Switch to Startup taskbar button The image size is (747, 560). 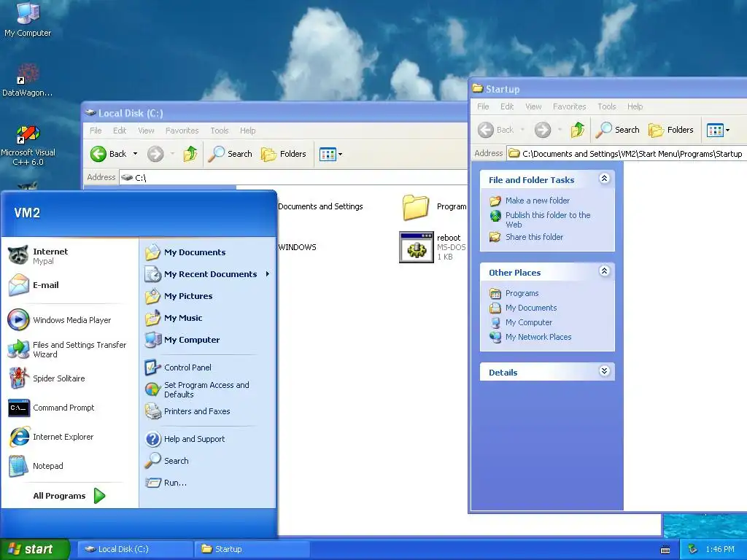(252, 549)
